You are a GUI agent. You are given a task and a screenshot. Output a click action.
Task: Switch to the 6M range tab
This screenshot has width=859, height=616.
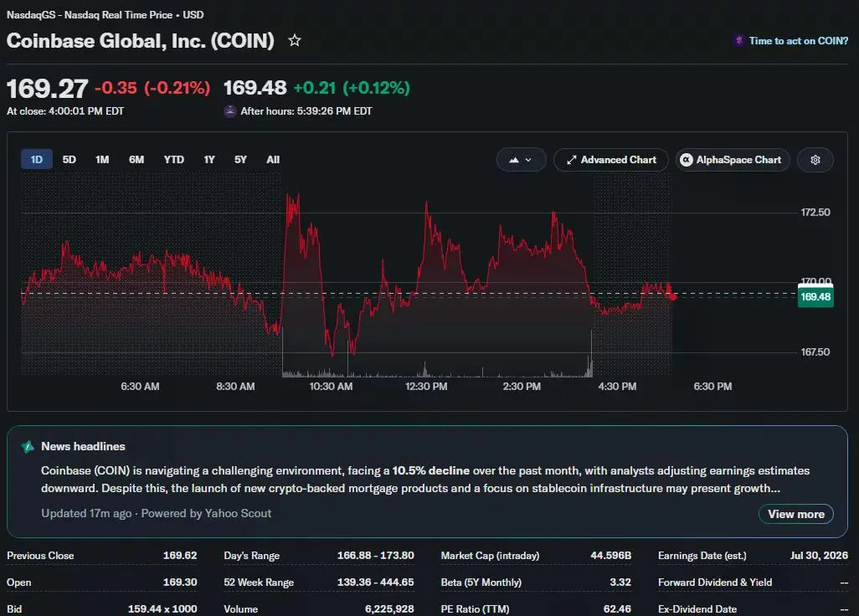pos(136,159)
